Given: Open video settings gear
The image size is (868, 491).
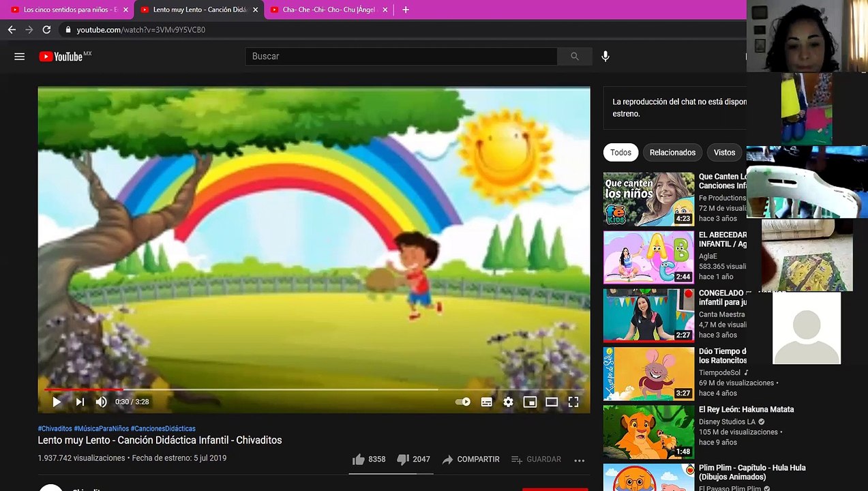Looking at the screenshot, I should click(508, 402).
